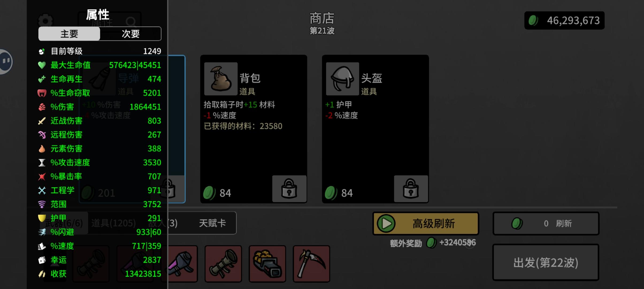Select the minigun weapon slot
This screenshot has height=289, width=644.
pos(267,264)
